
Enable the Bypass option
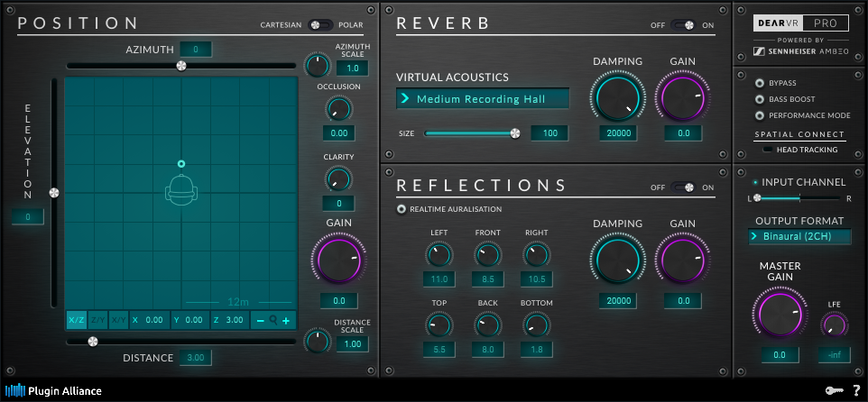(760, 84)
